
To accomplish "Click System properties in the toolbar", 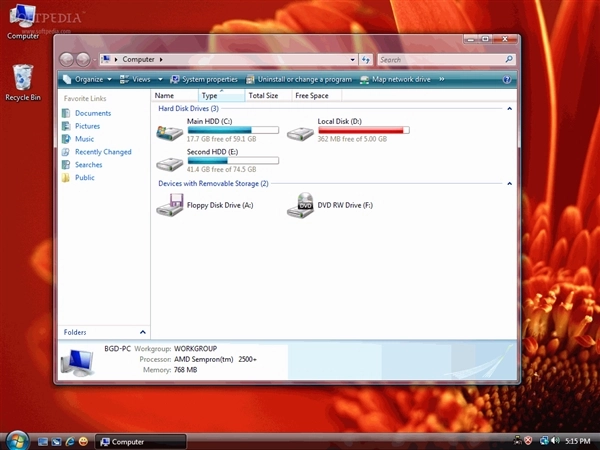I will pos(205,79).
